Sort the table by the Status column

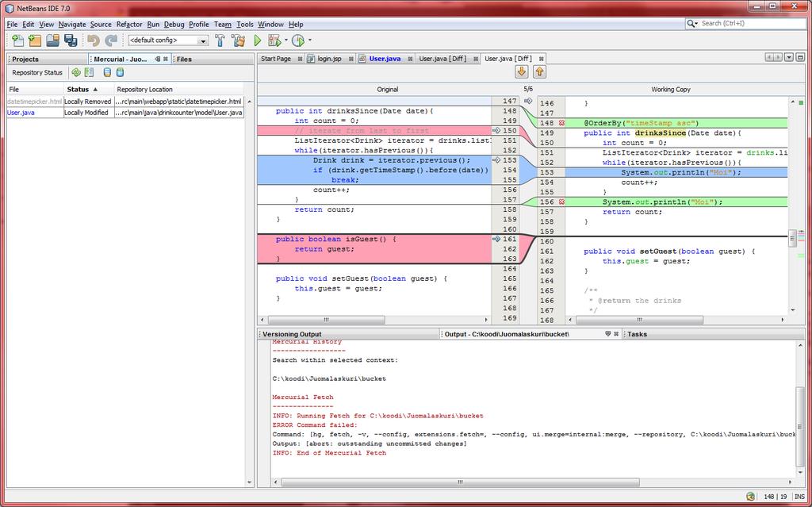click(88, 89)
